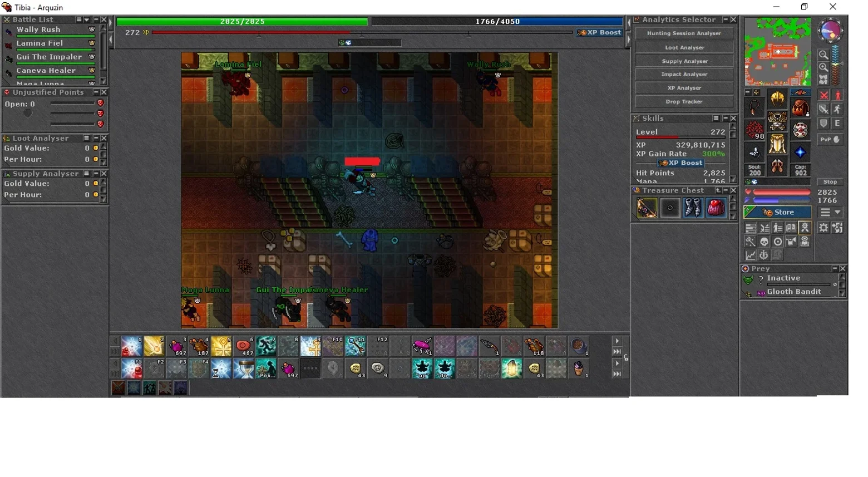
Task: Open the options gear icon
Action: pyautogui.click(x=824, y=228)
